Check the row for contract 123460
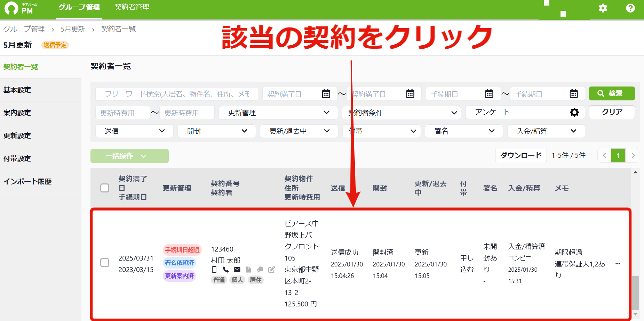644x321 pixels. point(105,263)
